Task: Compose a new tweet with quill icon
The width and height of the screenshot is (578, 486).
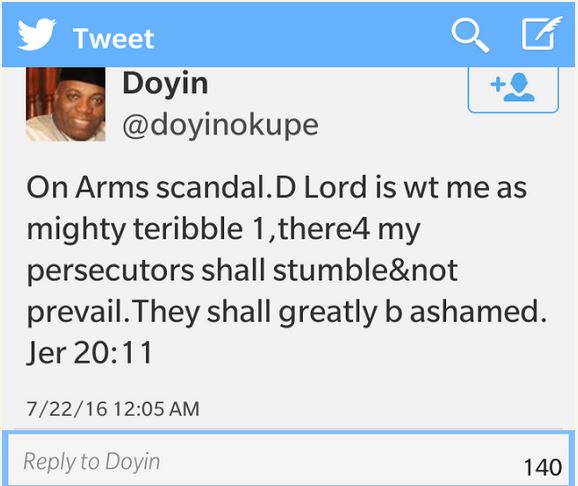Action: (x=541, y=33)
